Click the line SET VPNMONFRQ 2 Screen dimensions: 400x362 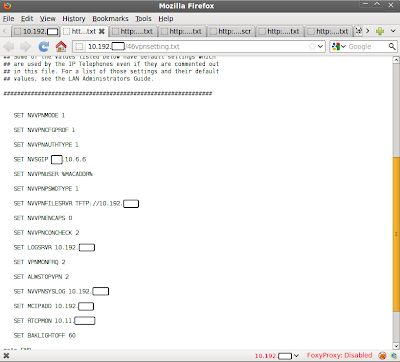[39, 262]
